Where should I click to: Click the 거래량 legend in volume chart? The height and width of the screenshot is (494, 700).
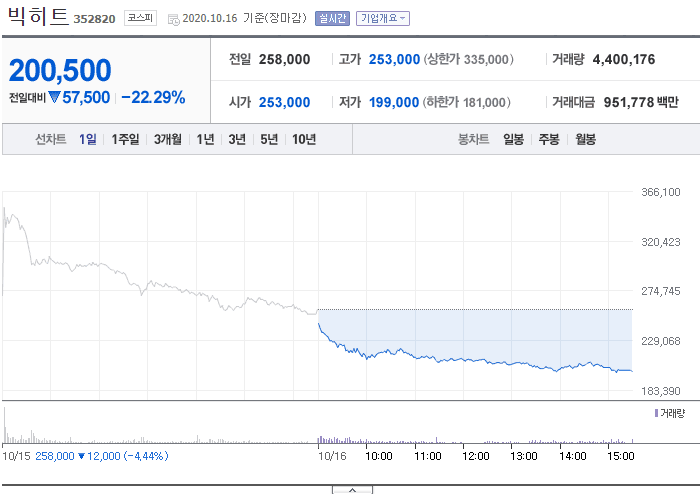click(x=670, y=413)
